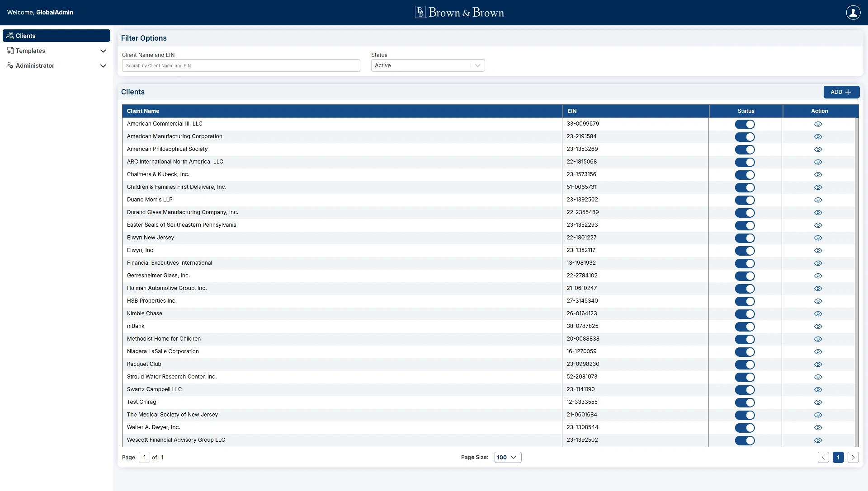Expand the Administrator sidebar menu

click(x=57, y=66)
